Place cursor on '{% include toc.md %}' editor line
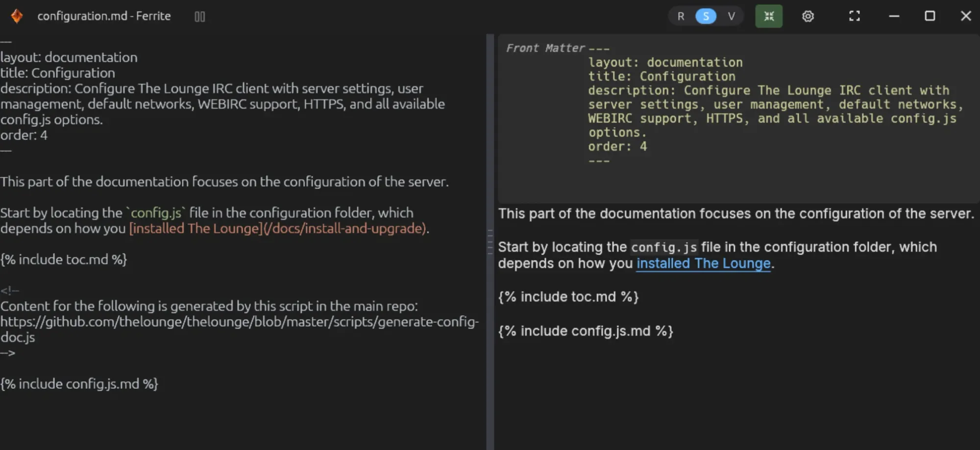 [x=64, y=260]
